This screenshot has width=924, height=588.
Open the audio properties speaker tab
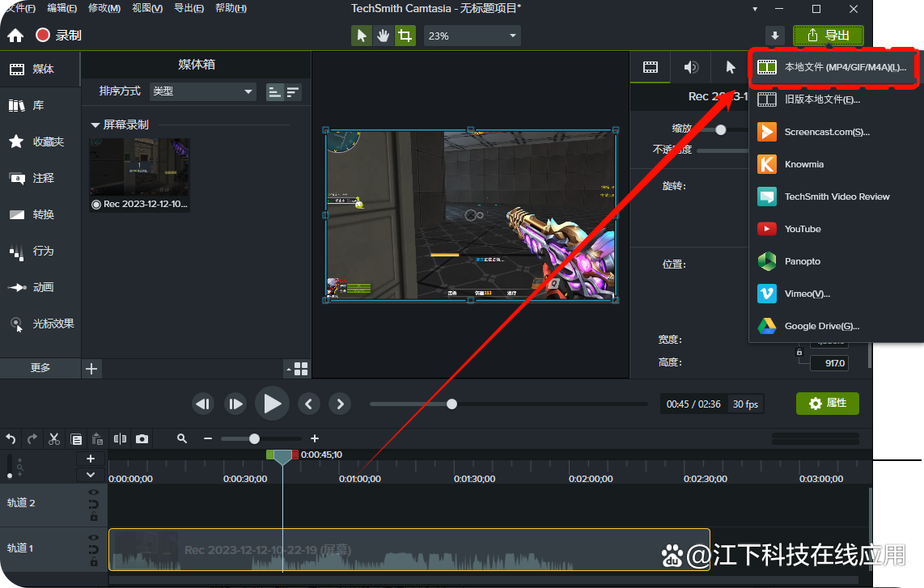(x=690, y=68)
